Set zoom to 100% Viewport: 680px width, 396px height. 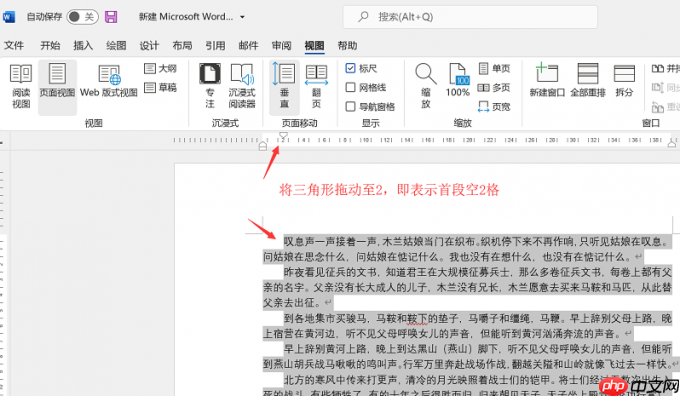pyautogui.click(x=458, y=81)
